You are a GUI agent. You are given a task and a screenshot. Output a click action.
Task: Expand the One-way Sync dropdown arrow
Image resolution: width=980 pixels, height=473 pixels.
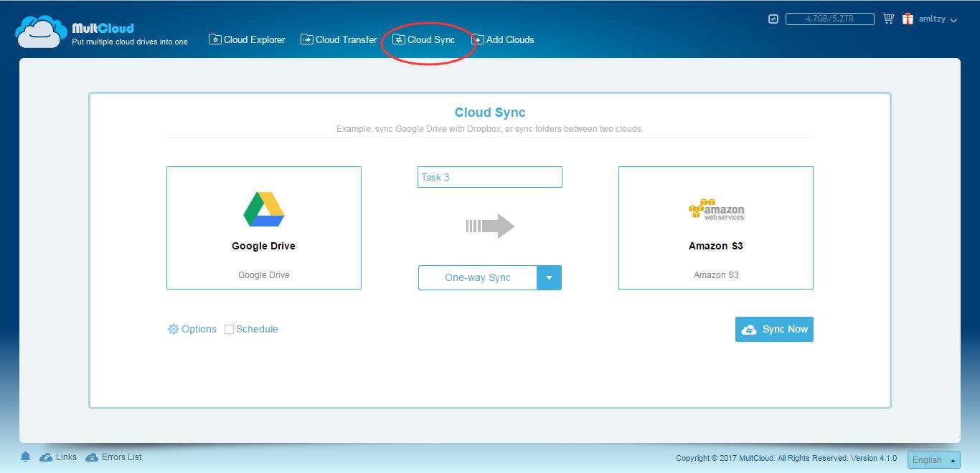[x=549, y=277]
